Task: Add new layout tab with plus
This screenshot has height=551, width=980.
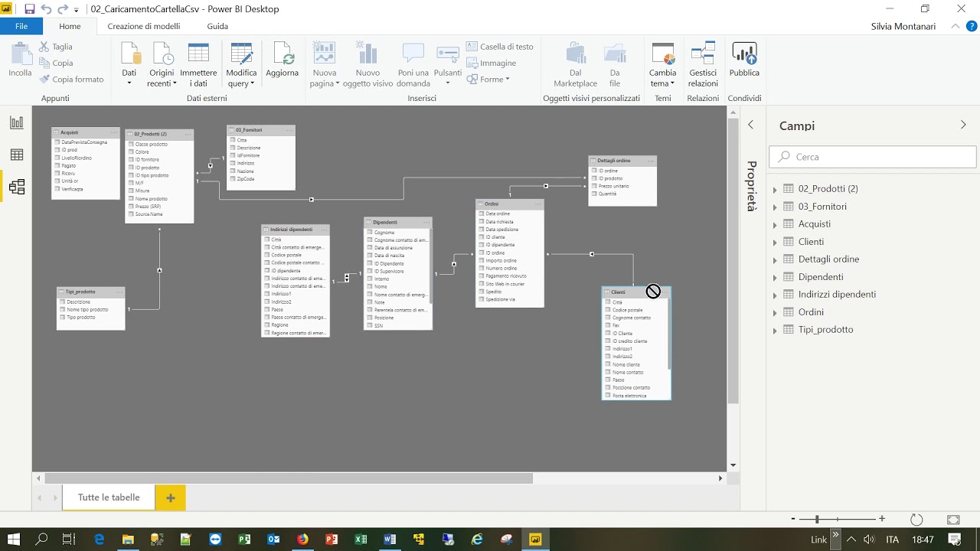Action: (x=170, y=497)
